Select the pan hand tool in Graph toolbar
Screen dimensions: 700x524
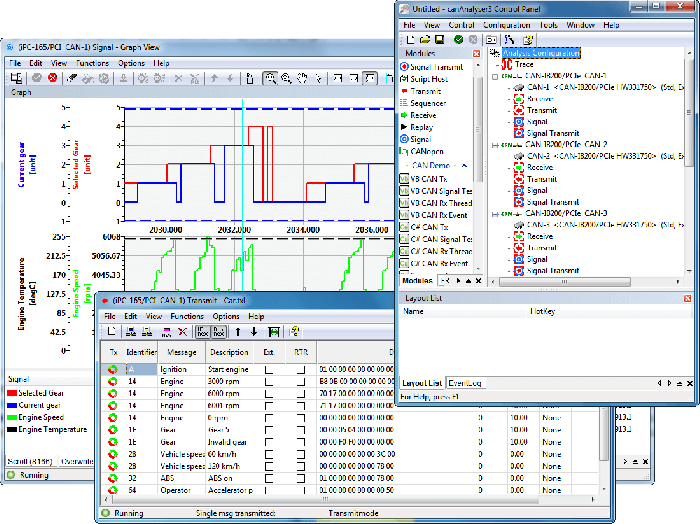[x=304, y=78]
